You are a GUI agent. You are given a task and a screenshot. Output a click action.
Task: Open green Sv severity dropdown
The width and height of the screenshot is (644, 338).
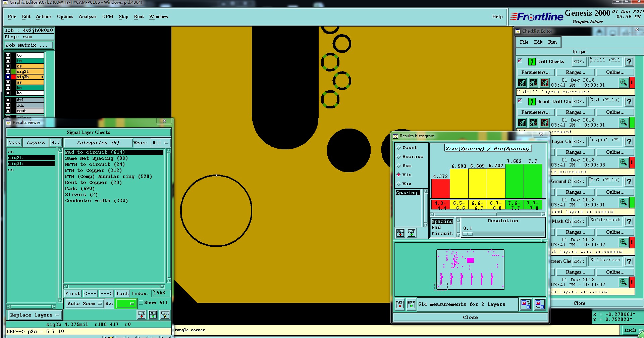126,303
